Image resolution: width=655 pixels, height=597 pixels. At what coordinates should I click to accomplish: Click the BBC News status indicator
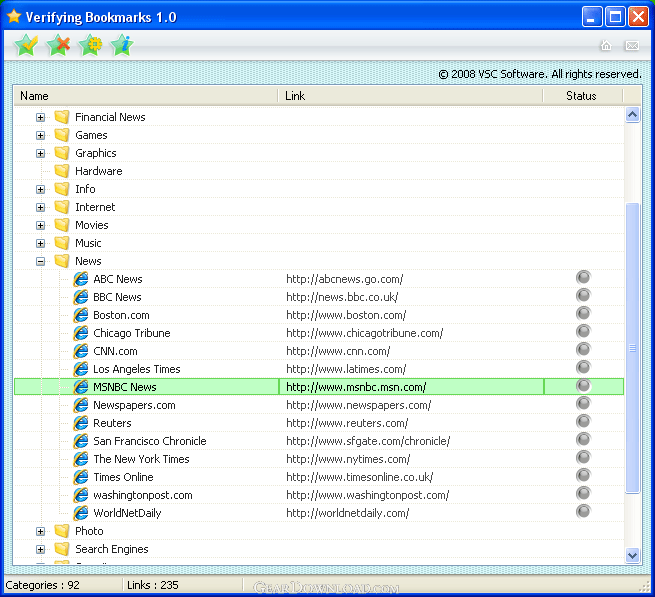coord(583,295)
